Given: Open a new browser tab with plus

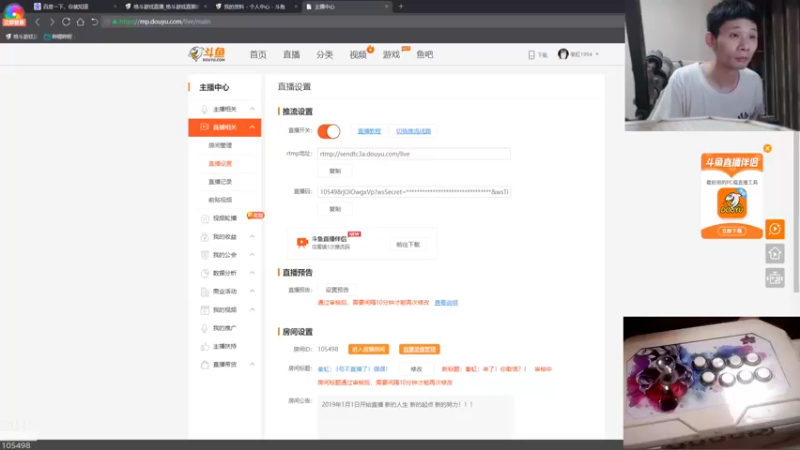Looking at the screenshot, I should click(x=401, y=7).
